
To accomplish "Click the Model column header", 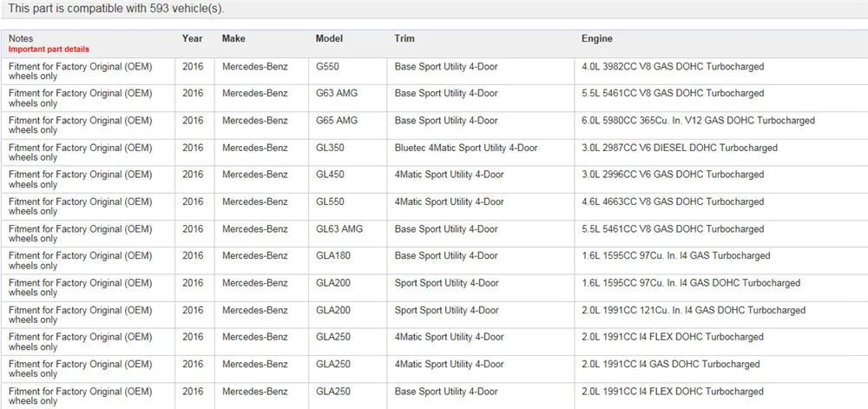I will 329,39.
